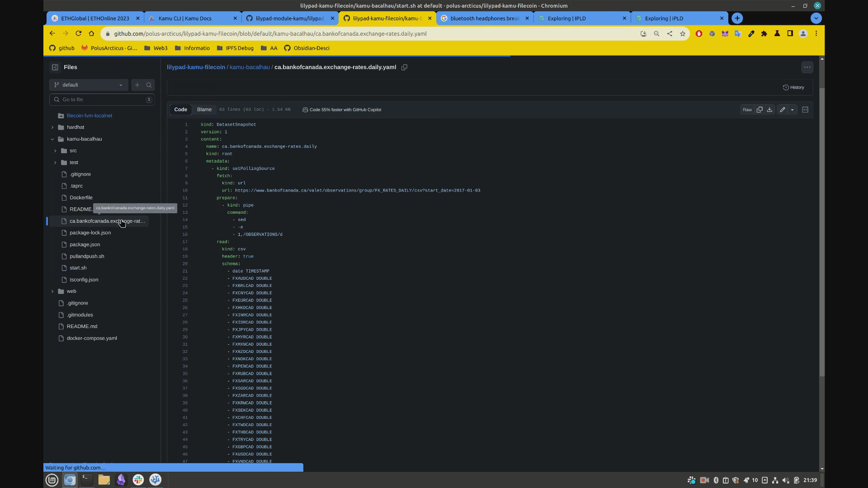Switch to the lilypad-module-kamu tab
The image size is (868, 488).
pos(289,19)
